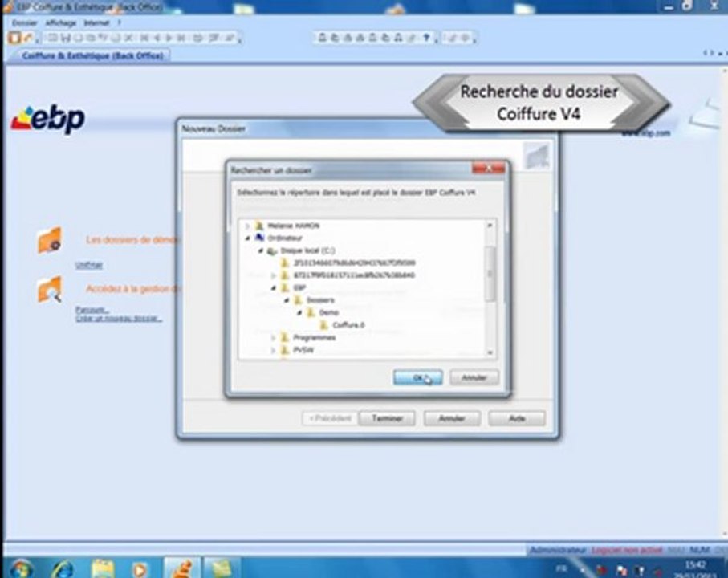
Task: Click the question mark help toolbar icon
Action: [x=426, y=38]
